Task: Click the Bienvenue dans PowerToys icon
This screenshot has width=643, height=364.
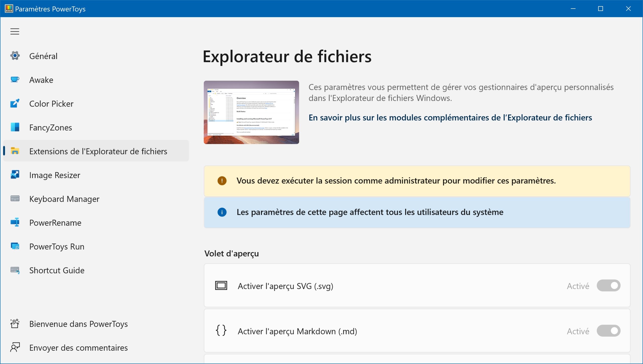Action: pos(15,324)
